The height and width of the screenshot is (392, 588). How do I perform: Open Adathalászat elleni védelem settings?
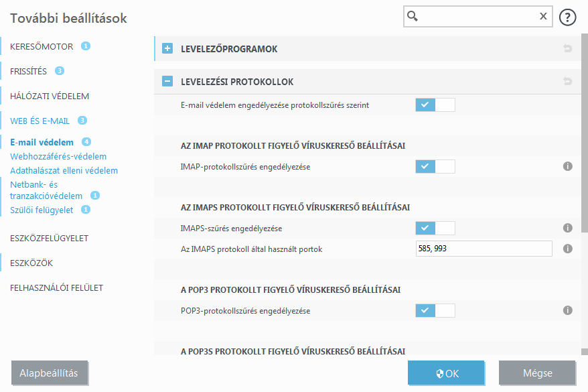tap(64, 171)
